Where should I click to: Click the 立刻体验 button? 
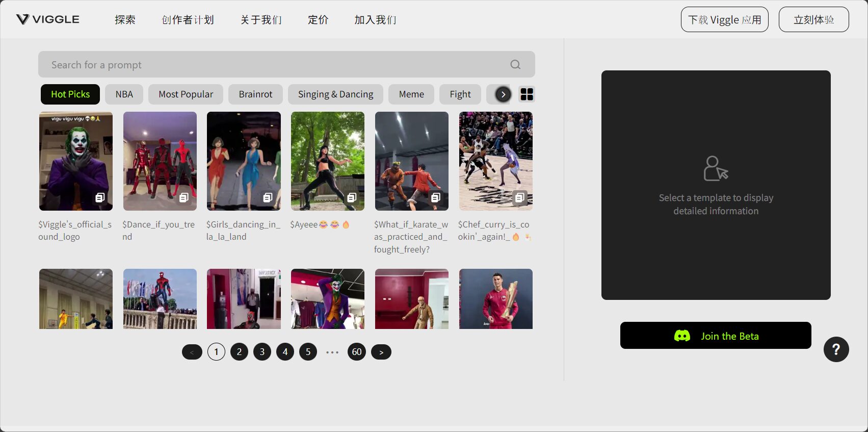[814, 19]
